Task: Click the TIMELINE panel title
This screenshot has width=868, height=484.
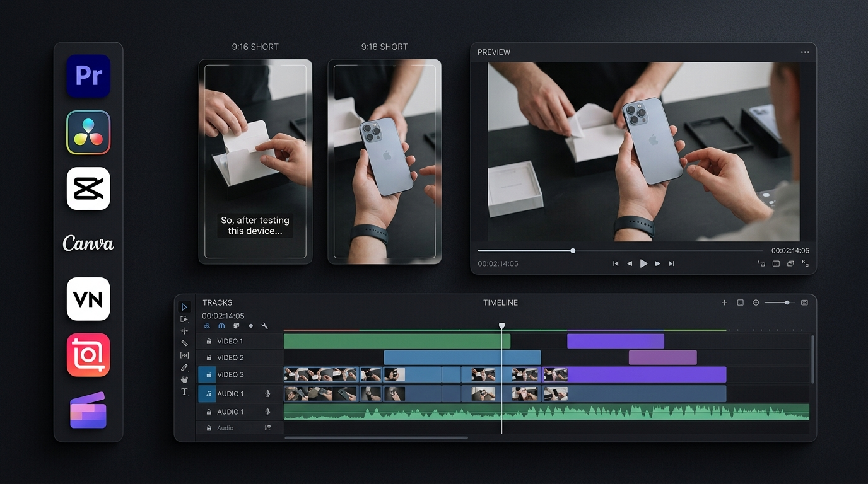Action: (500, 302)
